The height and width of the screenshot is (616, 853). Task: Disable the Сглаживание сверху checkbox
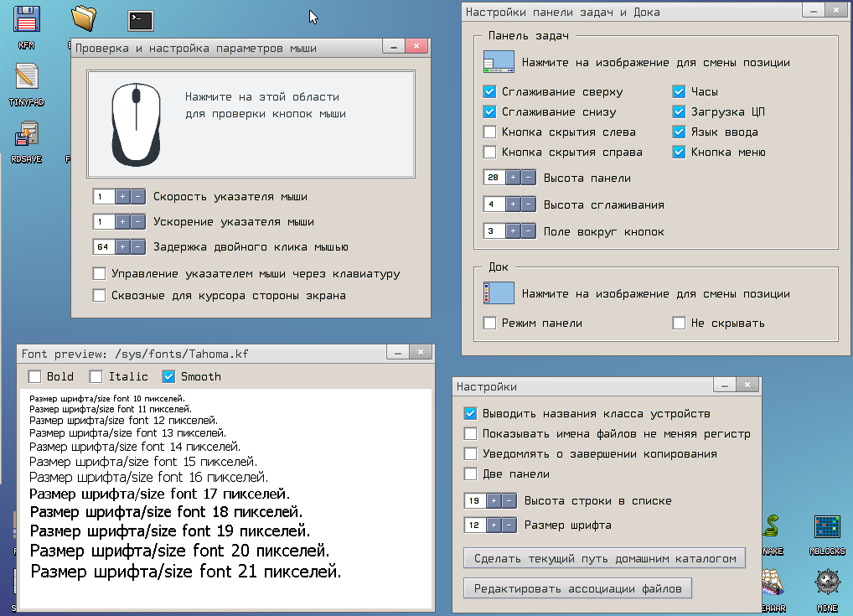tap(488, 91)
